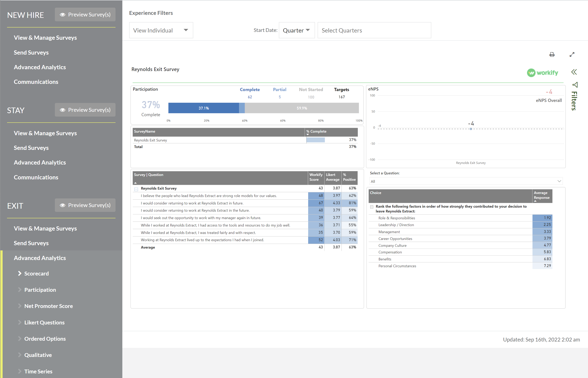Image resolution: width=588 pixels, height=378 pixels.
Task: Select the Role & Responsibilities row
Action: [460, 218]
